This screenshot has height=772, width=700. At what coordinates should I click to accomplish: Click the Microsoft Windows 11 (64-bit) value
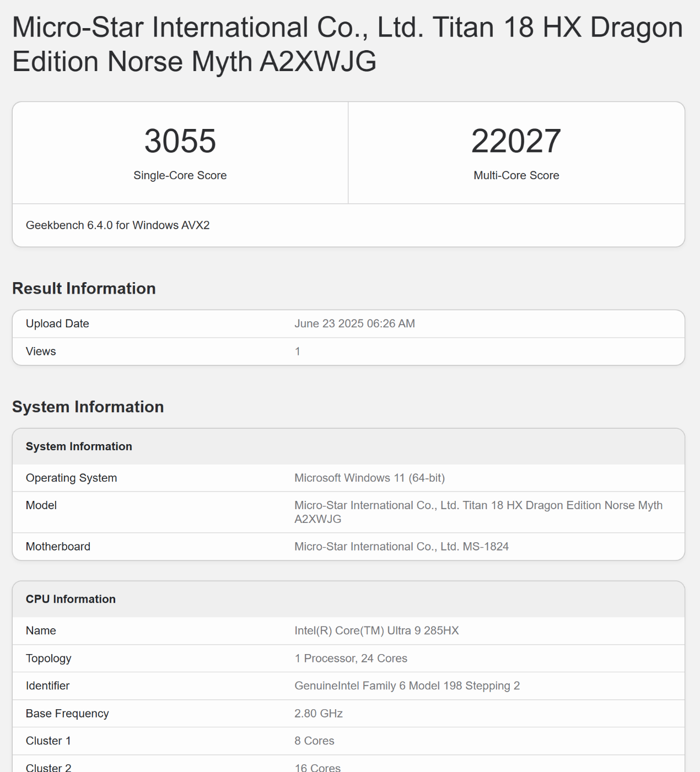pos(369,478)
